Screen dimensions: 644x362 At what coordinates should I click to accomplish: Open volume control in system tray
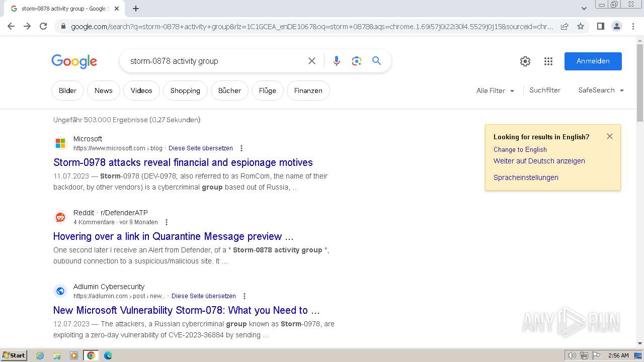click(x=572, y=355)
